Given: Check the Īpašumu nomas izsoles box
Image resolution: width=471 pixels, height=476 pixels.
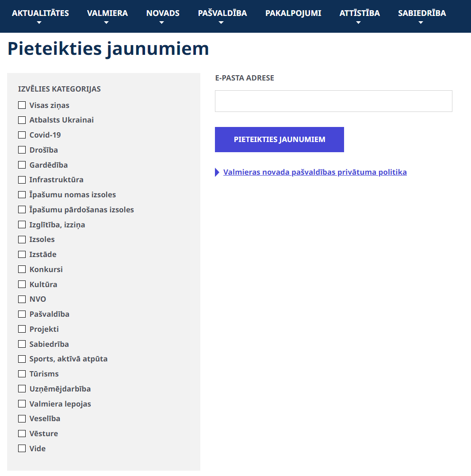Looking at the screenshot, I should coord(22,195).
